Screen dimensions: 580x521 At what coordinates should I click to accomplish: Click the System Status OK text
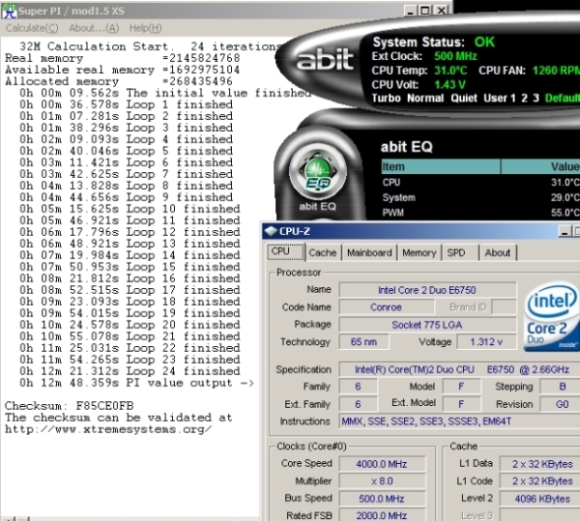pyautogui.click(x=434, y=42)
